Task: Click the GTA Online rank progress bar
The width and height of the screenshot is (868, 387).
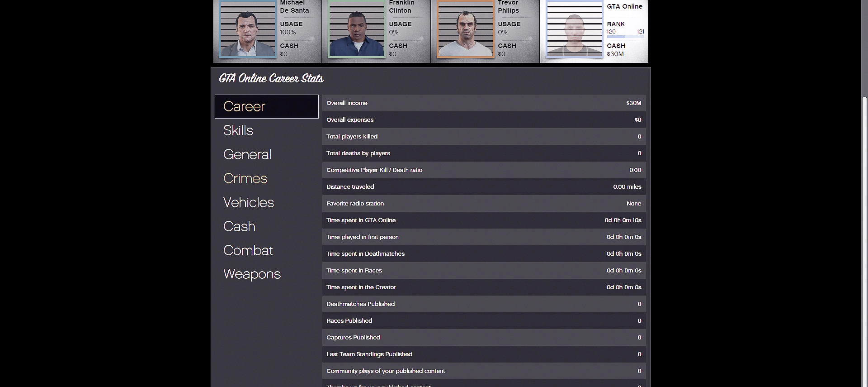Action: [625, 37]
